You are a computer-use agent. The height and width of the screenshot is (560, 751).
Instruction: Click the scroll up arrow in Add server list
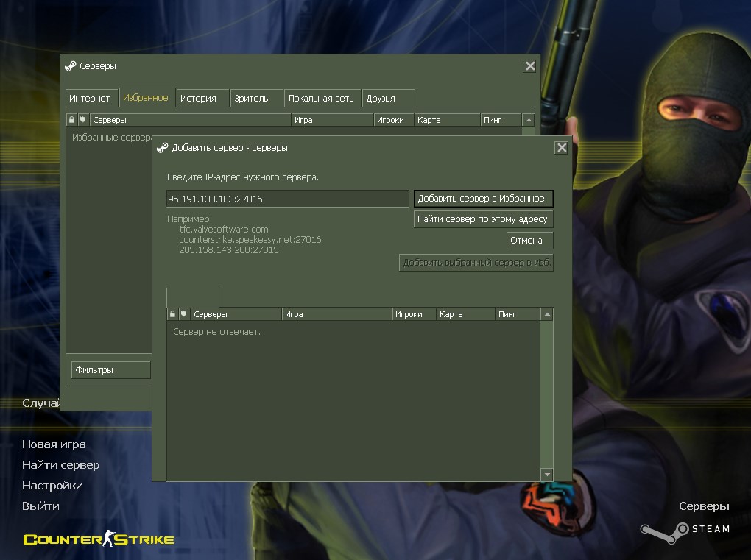coord(547,314)
